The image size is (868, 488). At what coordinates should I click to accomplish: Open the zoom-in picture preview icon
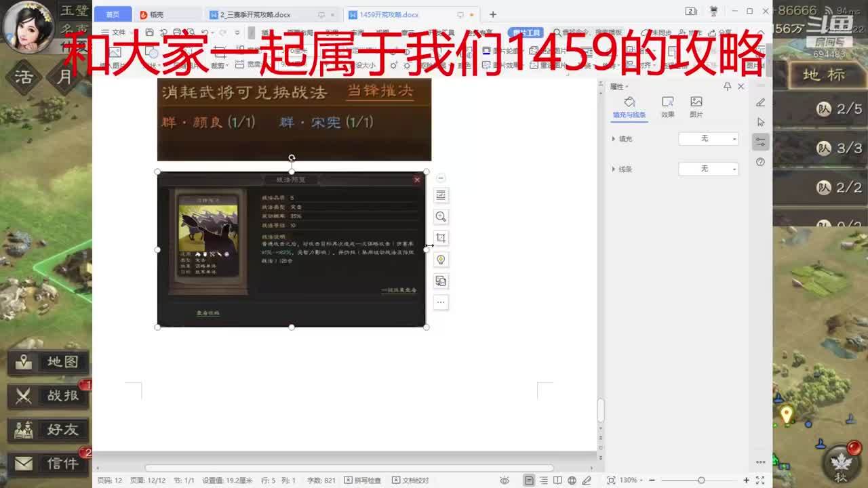click(x=441, y=216)
